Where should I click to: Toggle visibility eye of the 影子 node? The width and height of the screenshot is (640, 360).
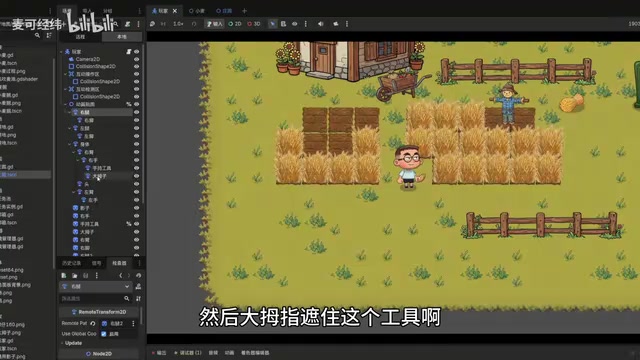click(x=136, y=208)
